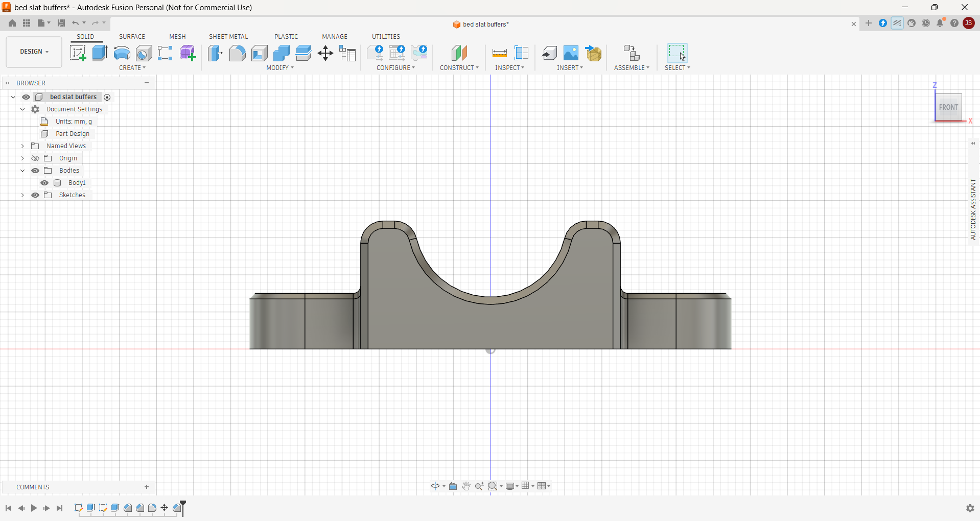Open the INSPECT dropdown menu
Image resolution: width=980 pixels, height=521 pixels.
pos(509,68)
